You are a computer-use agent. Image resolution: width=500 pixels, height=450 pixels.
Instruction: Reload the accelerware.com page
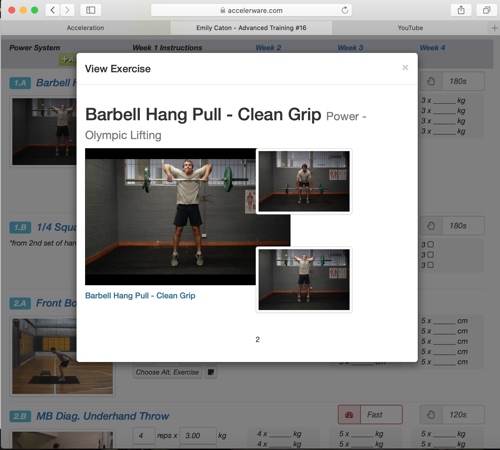point(345,10)
